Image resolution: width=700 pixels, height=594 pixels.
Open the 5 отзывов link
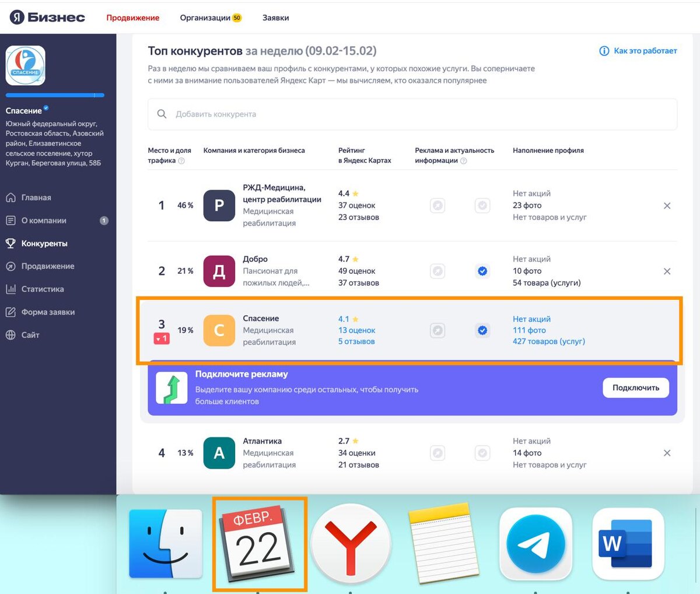(356, 341)
